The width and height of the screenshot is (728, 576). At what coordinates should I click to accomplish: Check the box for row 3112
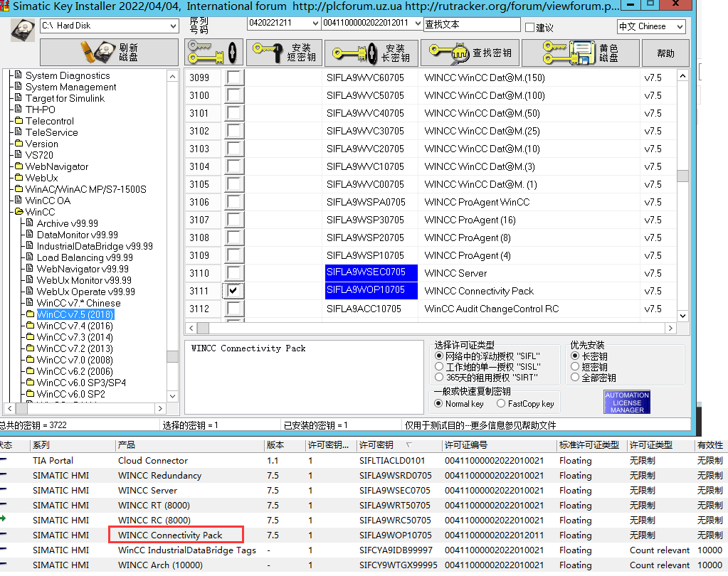233,309
